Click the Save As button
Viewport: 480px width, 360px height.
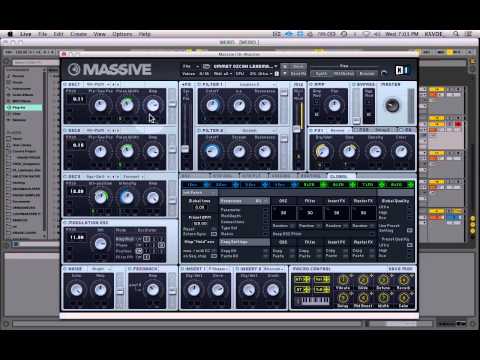point(298,73)
